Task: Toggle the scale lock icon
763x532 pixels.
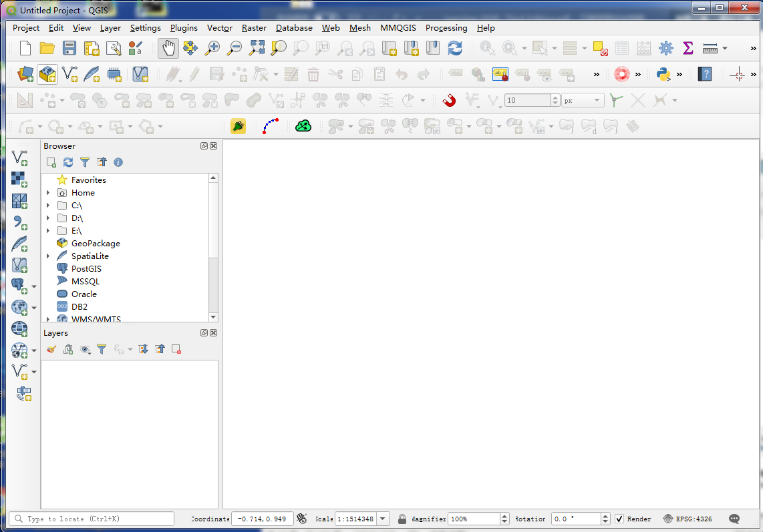Action: click(402, 519)
